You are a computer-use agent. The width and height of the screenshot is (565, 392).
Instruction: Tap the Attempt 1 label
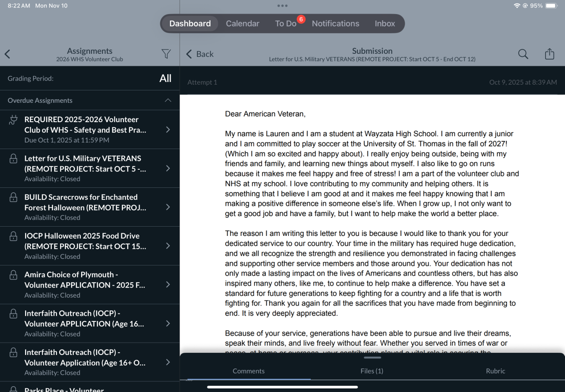point(202,82)
